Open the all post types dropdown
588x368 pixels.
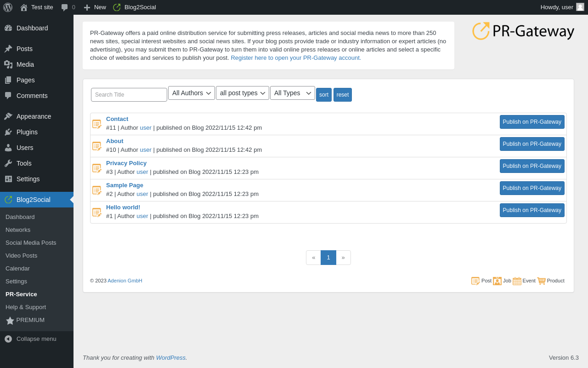click(243, 93)
